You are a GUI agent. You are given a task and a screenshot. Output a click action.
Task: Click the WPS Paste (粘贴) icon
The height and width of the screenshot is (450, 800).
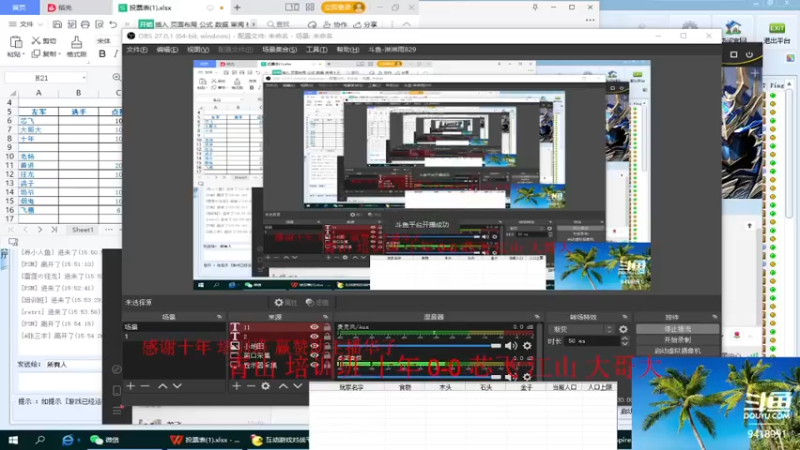(x=16, y=42)
